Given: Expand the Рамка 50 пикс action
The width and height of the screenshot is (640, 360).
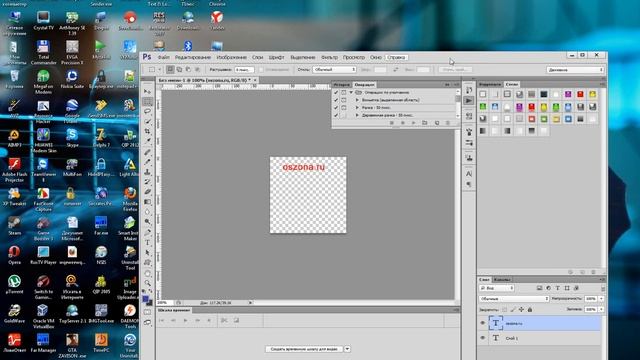Looking at the screenshot, I should pyautogui.click(x=357, y=108).
